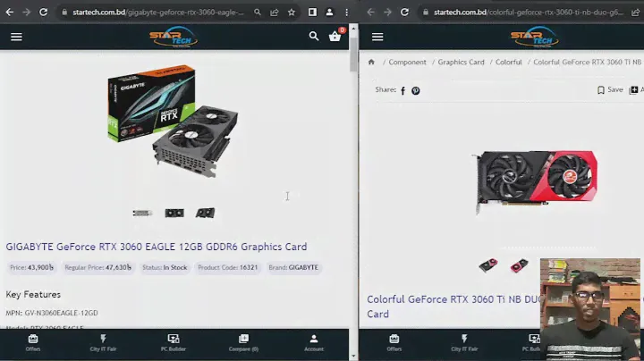The image size is (644, 361).
Task: Open City IT Fair in left bottom bar
Action: click(103, 343)
